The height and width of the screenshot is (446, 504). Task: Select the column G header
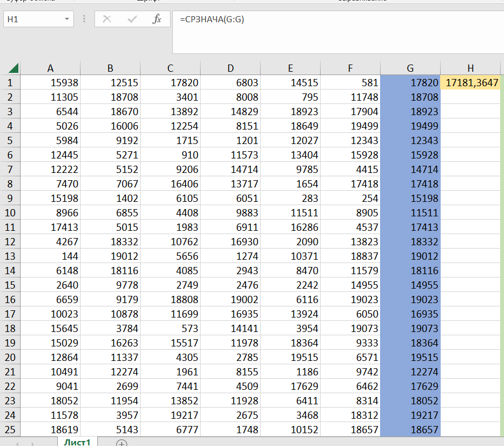(410, 68)
